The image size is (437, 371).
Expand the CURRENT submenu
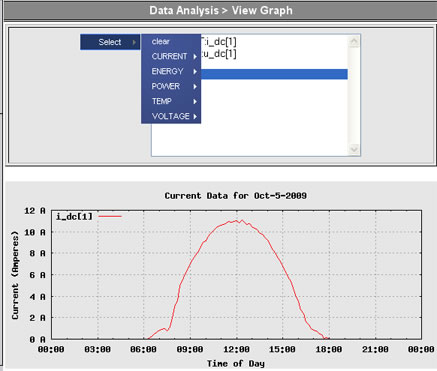click(x=171, y=56)
